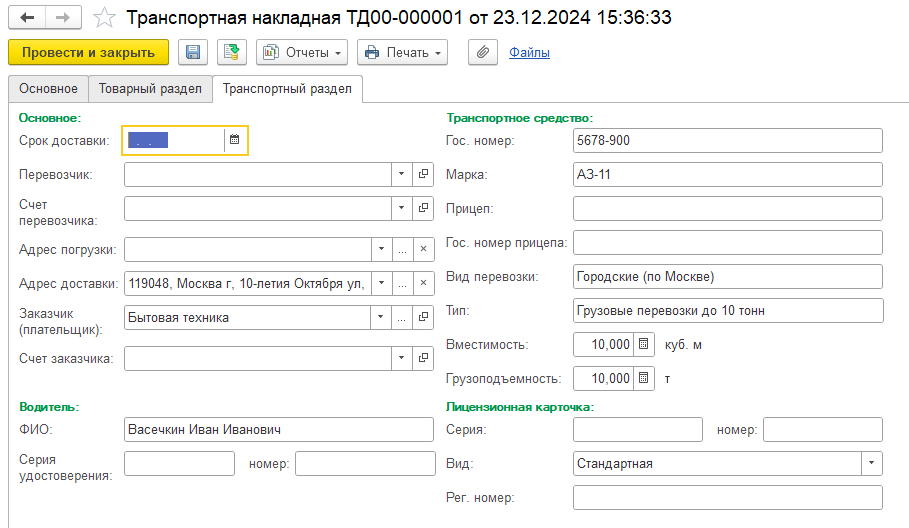Click the forward navigation arrow

pyautogui.click(x=62, y=18)
